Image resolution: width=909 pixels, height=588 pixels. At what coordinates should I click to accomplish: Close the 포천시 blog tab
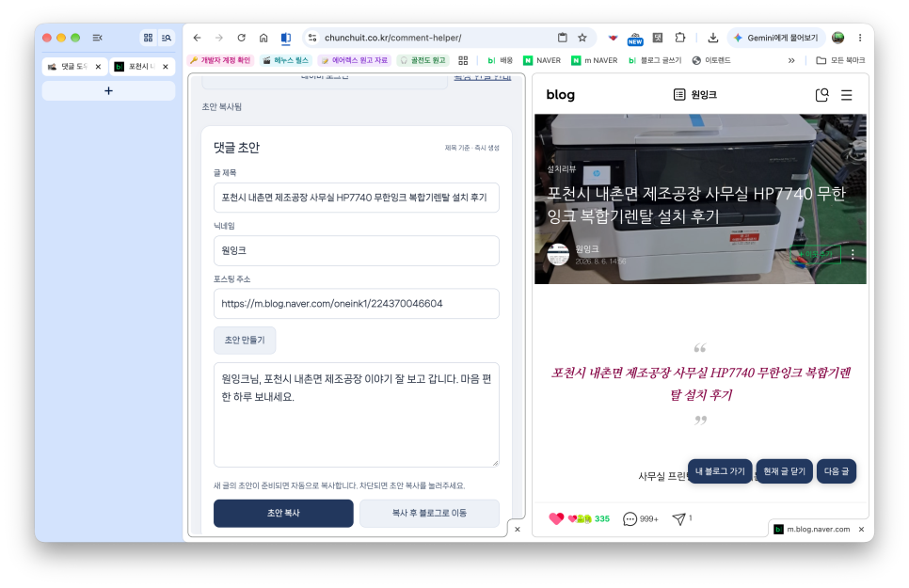[166, 67]
